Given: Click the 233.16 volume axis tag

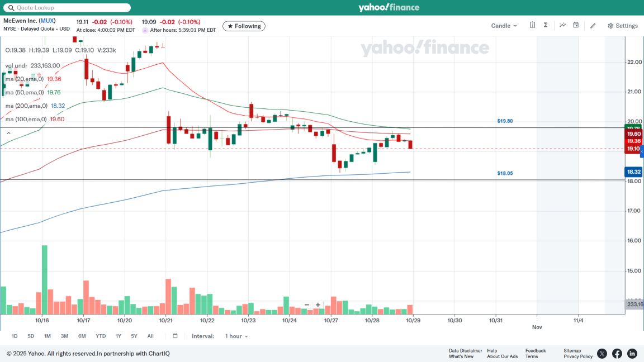Looking at the screenshot, I should pyautogui.click(x=634, y=304).
